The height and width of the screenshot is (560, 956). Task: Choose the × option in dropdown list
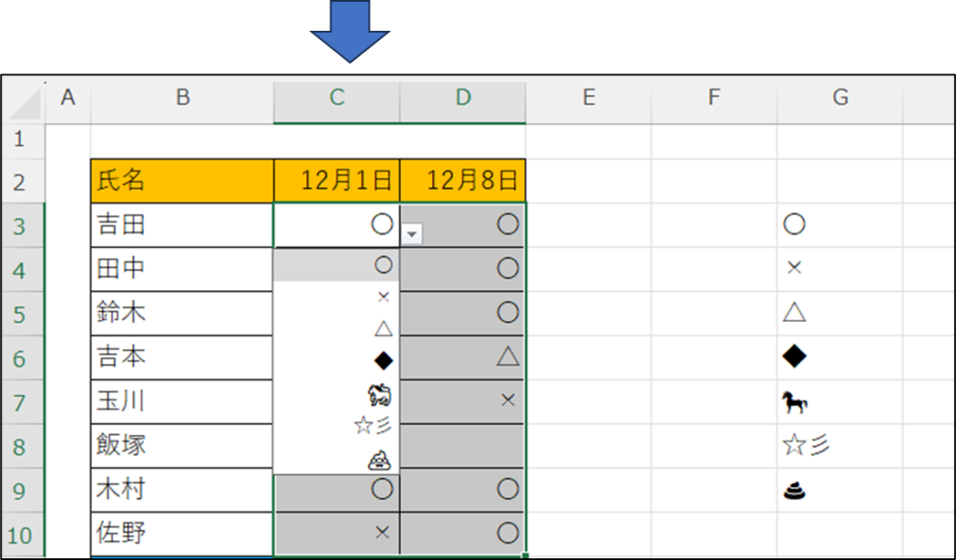pyautogui.click(x=336, y=297)
